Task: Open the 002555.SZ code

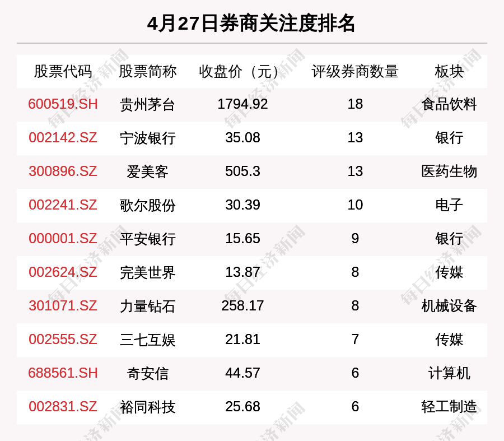Action: [63, 340]
